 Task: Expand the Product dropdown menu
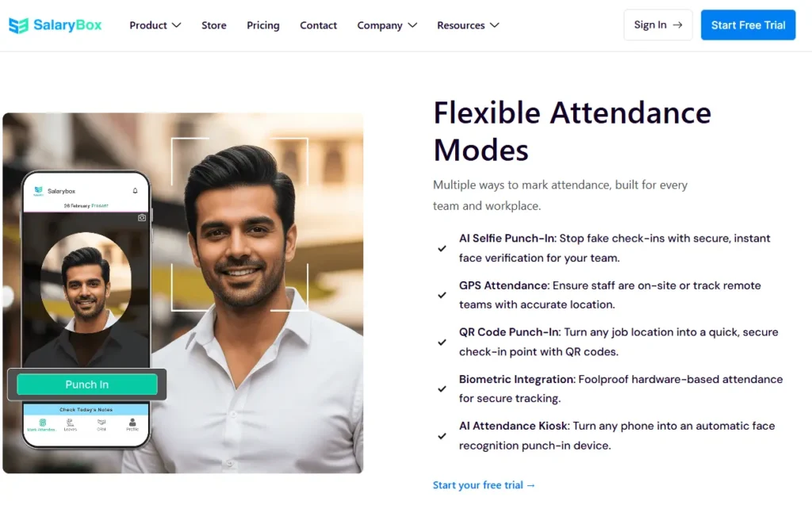pyautogui.click(x=155, y=25)
